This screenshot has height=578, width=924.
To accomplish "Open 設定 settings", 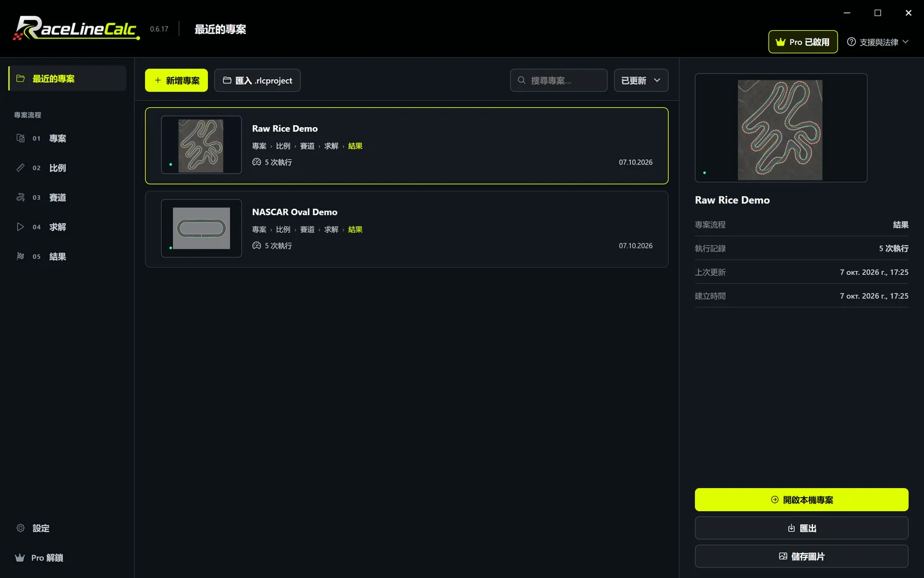I will click(x=67, y=528).
